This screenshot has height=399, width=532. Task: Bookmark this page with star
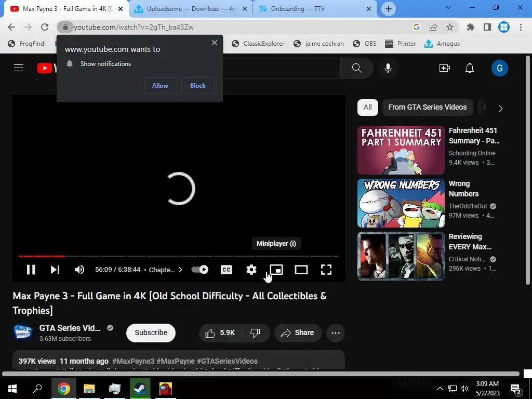(x=450, y=27)
